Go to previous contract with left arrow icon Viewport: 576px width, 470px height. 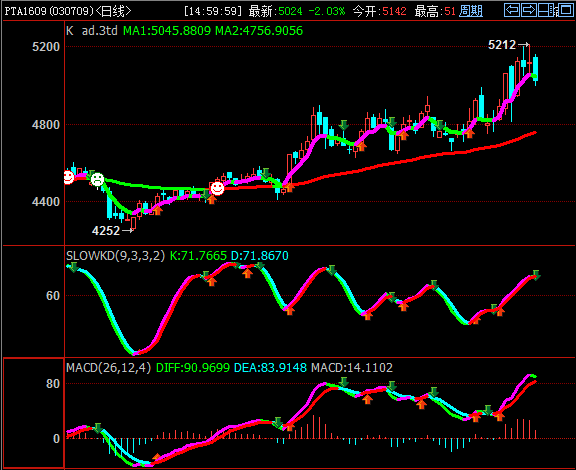[512, 10]
